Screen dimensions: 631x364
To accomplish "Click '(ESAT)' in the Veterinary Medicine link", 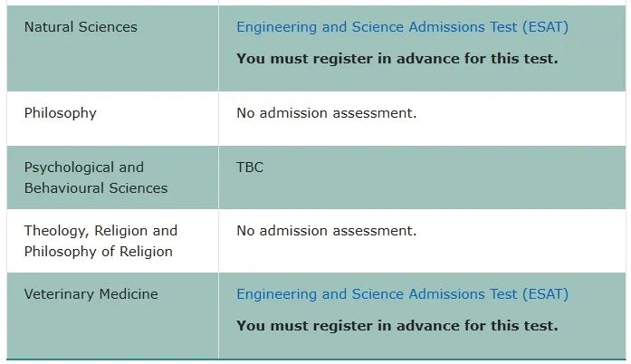I will (x=543, y=294).
